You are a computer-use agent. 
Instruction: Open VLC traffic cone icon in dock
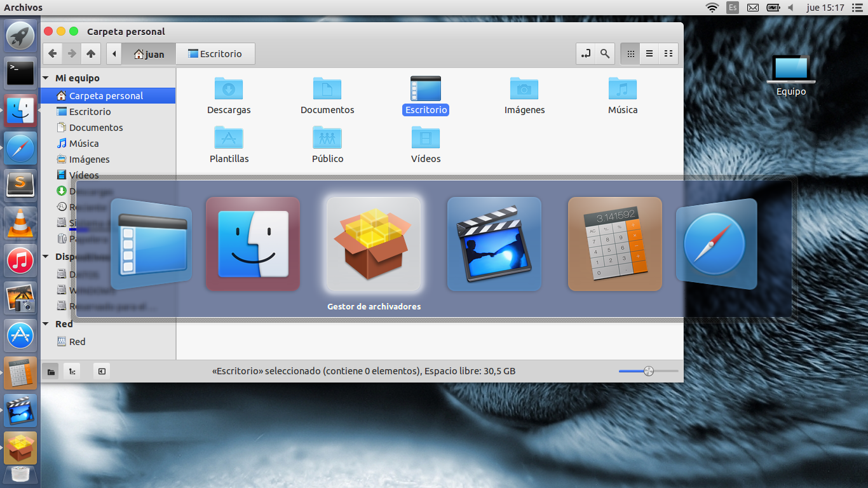(x=20, y=222)
